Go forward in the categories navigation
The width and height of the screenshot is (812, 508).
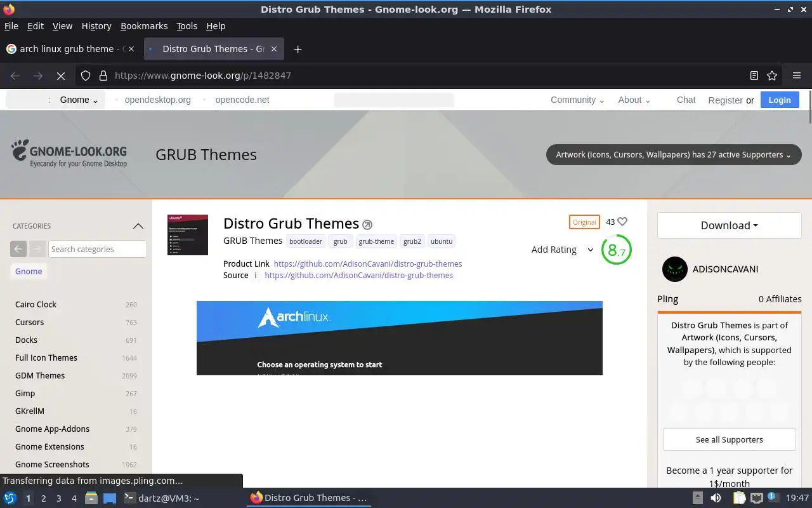click(x=37, y=249)
